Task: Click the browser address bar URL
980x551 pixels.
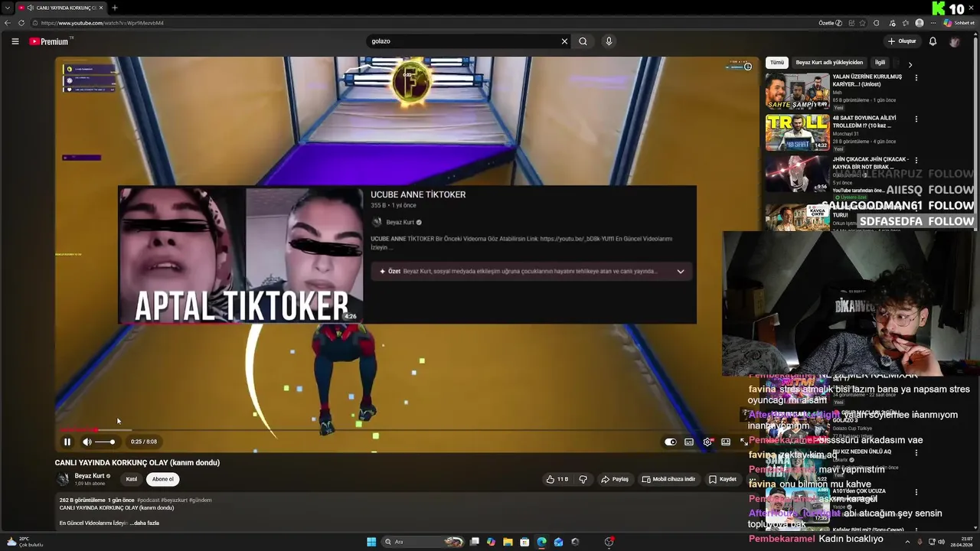Action: [103, 23]
